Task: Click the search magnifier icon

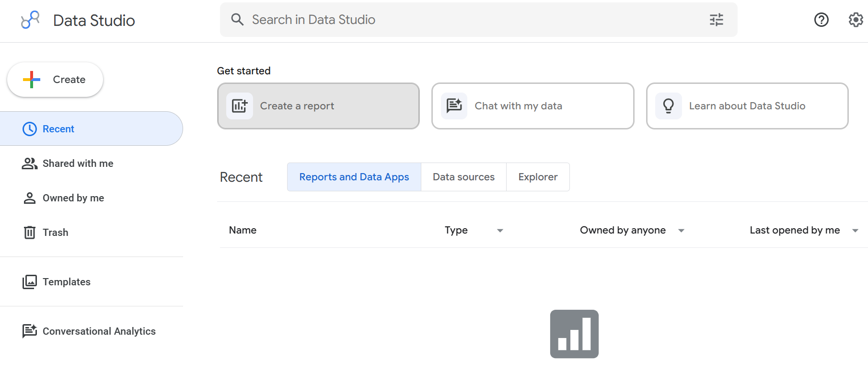Action: (x=237, y=19)
